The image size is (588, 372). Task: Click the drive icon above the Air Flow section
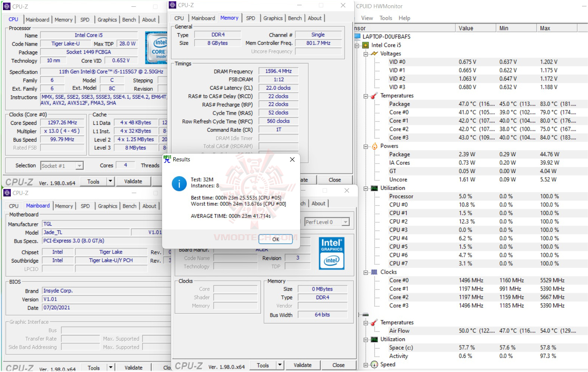pos(366,314)
